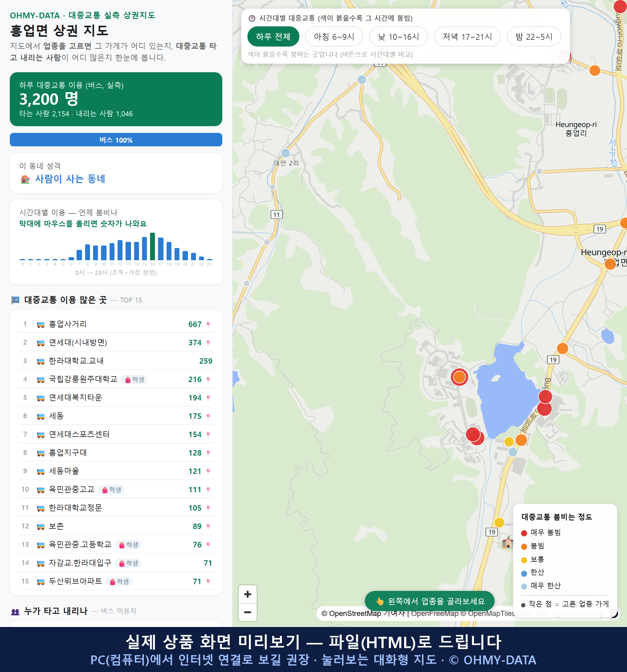Click the clock icon in time filter panel
This screenshot has height=672, width=627.
[252, 18]
